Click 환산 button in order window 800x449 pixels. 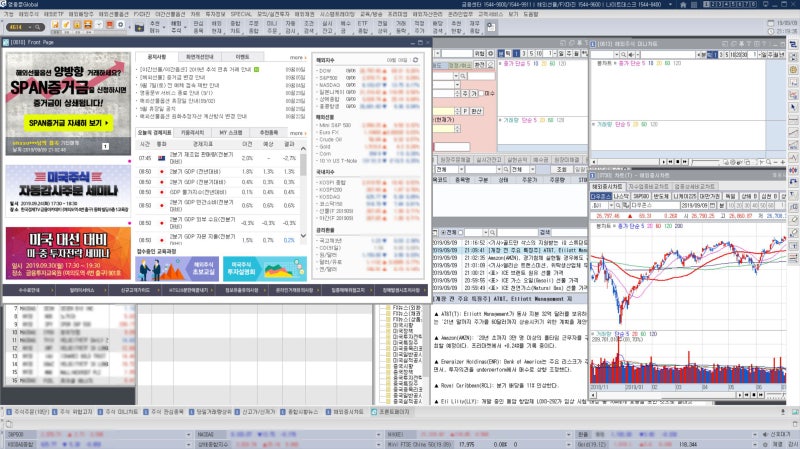click(x=476, y=111)
